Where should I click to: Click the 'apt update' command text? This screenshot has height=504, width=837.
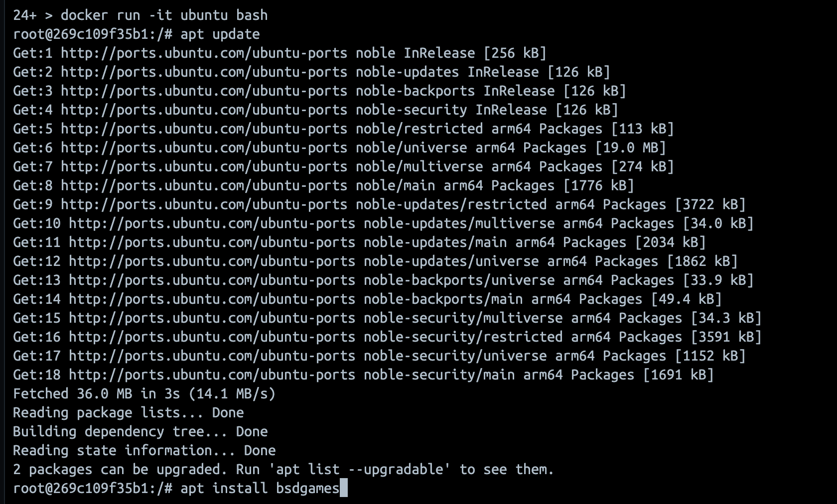click(x=220, y=34)
